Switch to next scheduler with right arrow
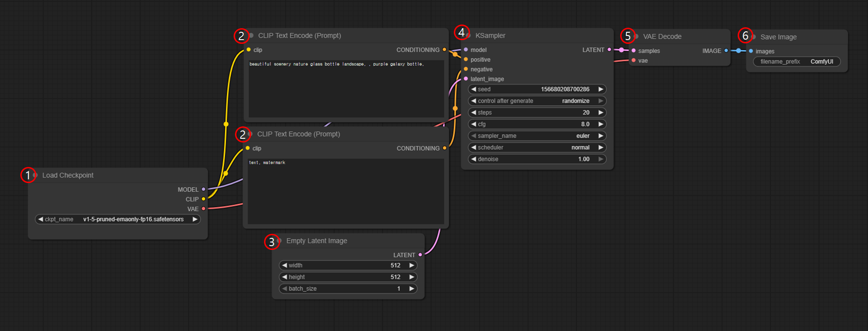 pos(600,148)
